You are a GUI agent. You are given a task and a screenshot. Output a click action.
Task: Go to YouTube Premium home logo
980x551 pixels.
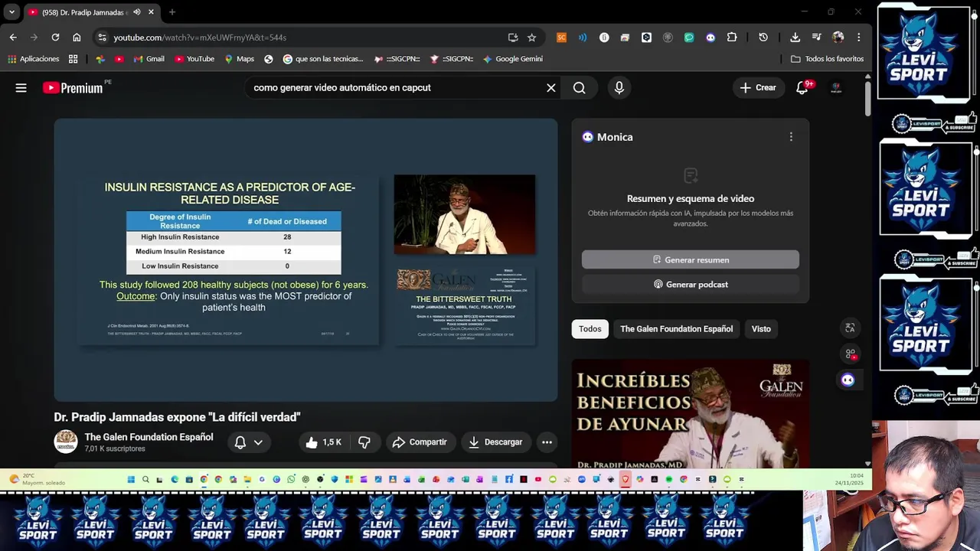73,88
